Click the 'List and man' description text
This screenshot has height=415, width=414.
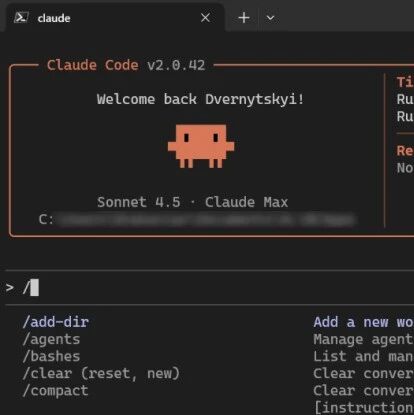363,357
